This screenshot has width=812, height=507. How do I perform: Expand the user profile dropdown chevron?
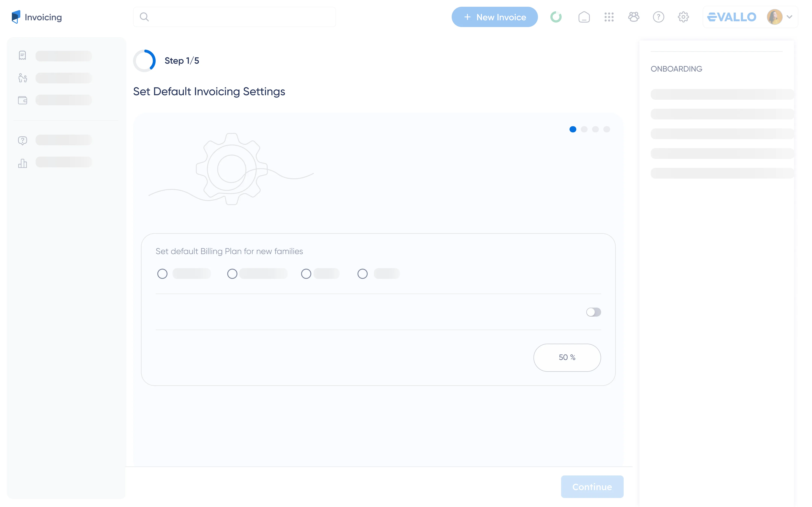point(789,17)
